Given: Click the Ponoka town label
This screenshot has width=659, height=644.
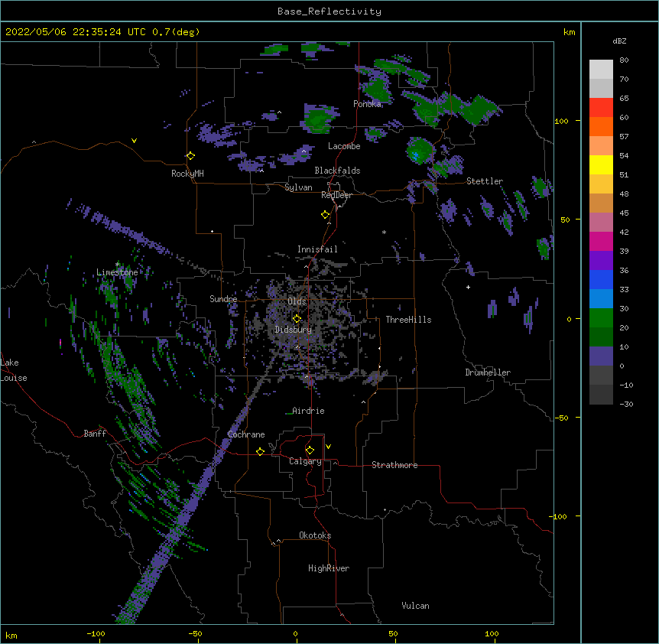Looking at the screenshot, I should click(x=367, y=104).
